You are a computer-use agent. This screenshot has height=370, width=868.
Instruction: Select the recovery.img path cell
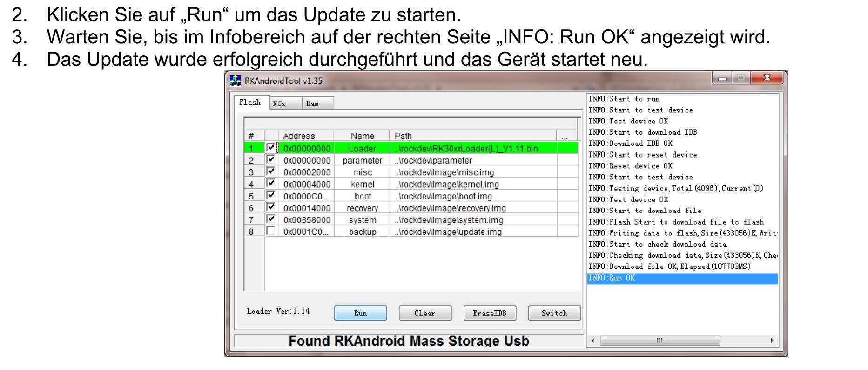tap(473, 208)
